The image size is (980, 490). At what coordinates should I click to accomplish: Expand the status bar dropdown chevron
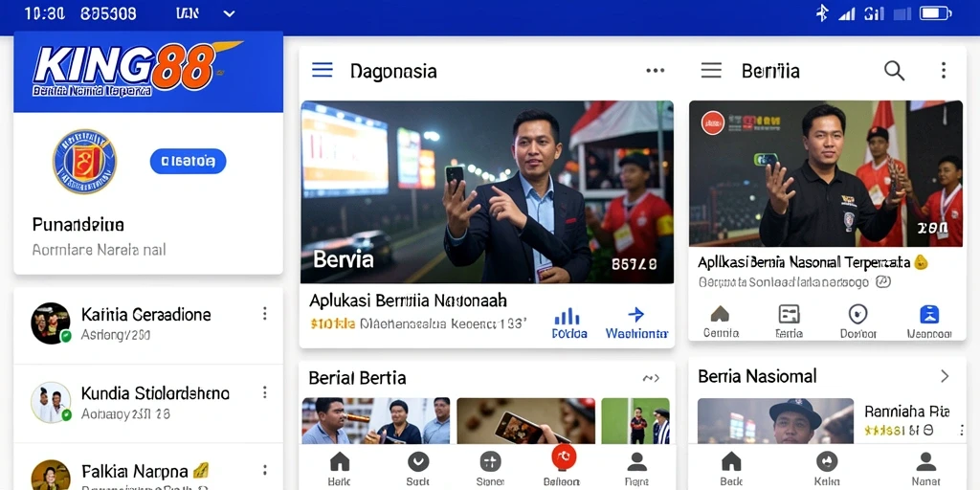229,13
